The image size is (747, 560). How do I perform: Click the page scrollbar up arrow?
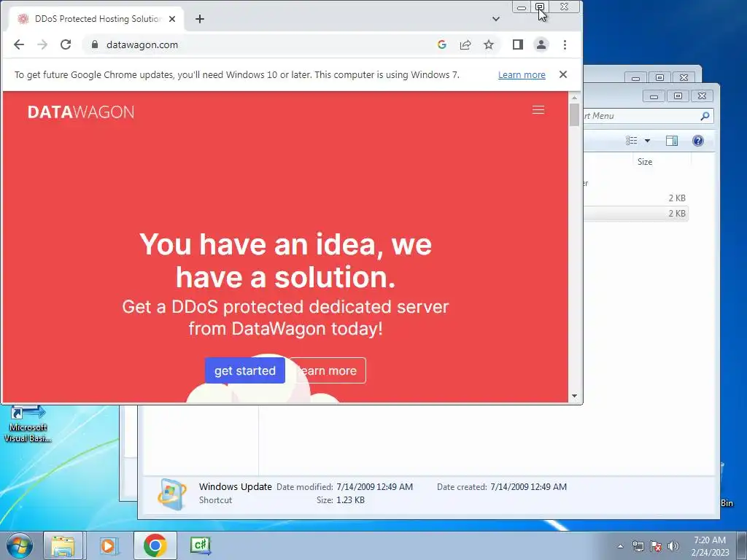[574, 97]
